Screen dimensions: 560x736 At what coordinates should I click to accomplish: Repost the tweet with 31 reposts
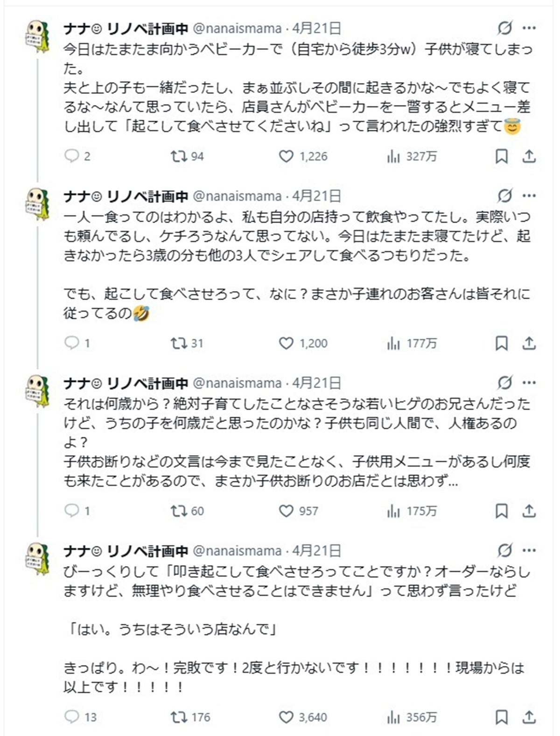pos(178,343)
